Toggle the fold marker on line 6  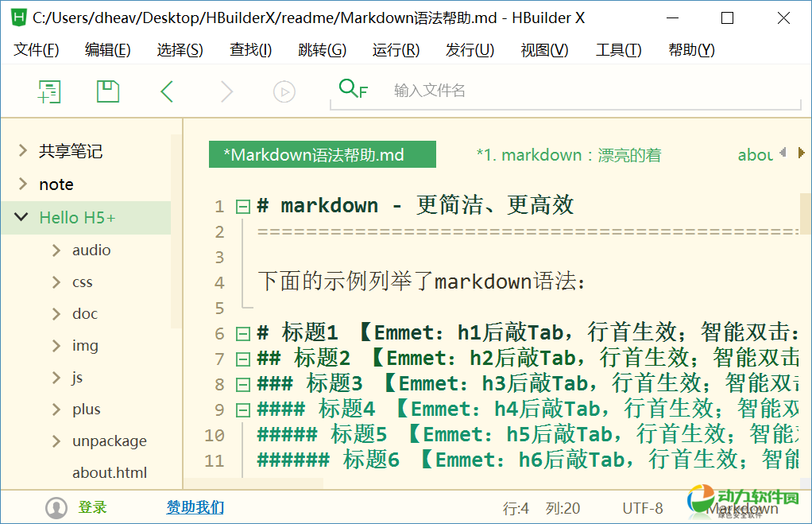(x=243, y=334)
